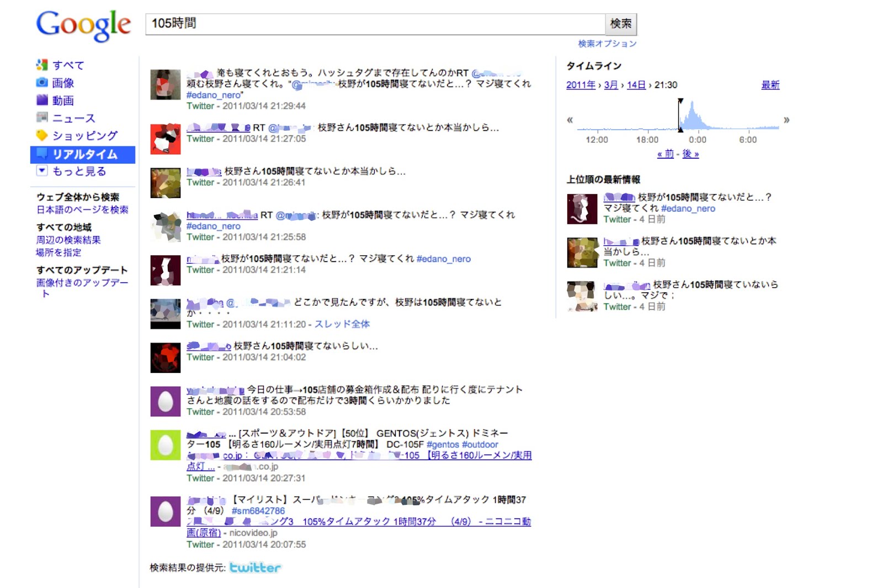The image size is (883, 588).
Task: Click the すべて (All) search icon
Action: click(x=42, y=65)
